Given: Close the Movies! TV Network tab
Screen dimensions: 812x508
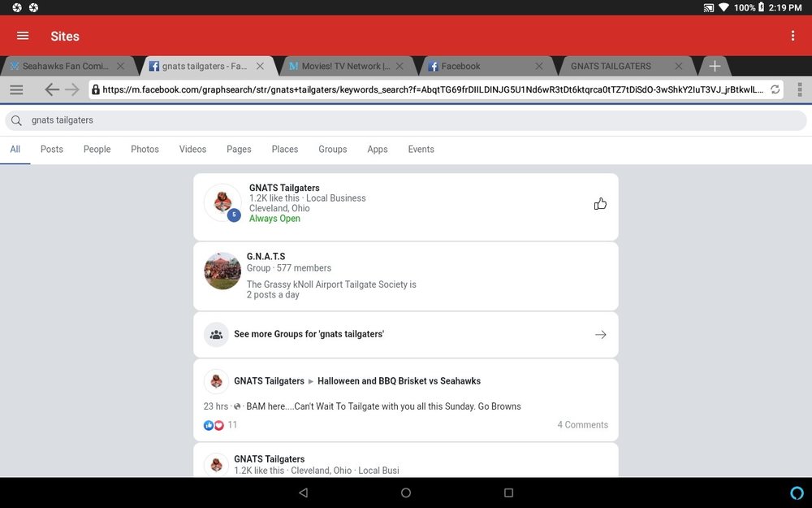Looking at the screenshot, I should click(x=400, y=66).
